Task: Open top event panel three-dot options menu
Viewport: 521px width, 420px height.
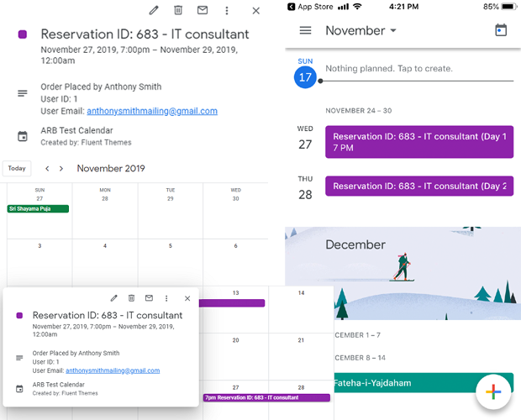Action: pos(226,10)
